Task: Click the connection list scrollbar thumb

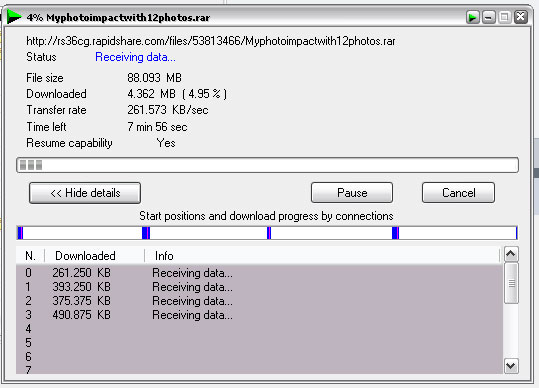Action: tap(512, 283)
